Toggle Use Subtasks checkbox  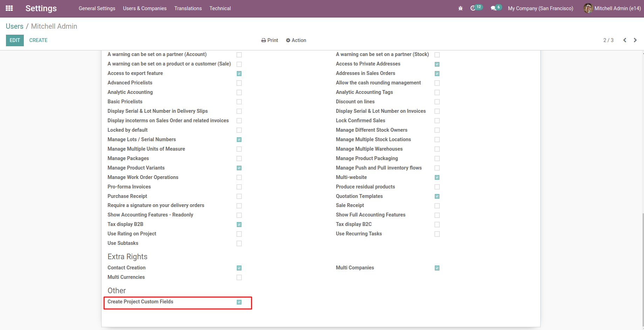click(239, 243)
